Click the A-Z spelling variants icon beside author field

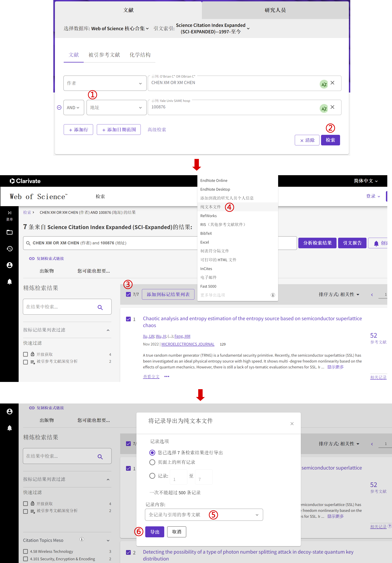tap(324, 84)
